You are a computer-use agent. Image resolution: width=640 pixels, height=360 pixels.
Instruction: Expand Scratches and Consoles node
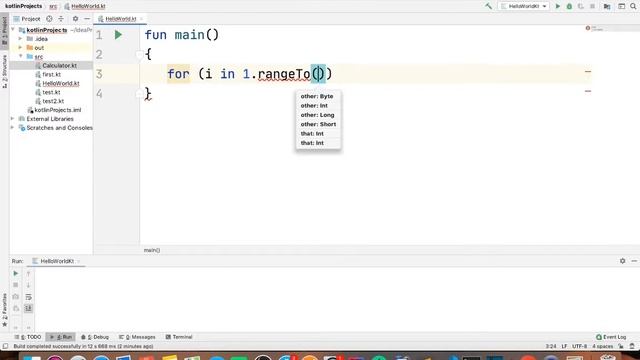[x=13, y=128]
